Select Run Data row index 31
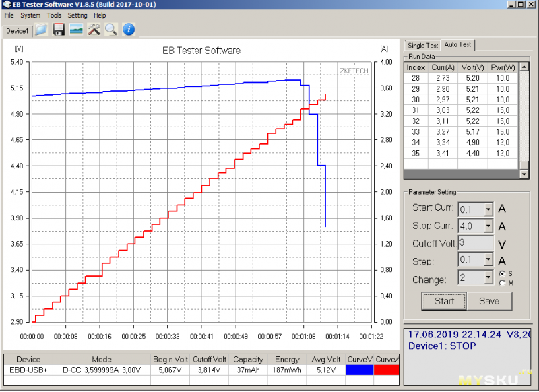Image resolution: width=539 pixels, height=392 pixels. tap(461, 110)
